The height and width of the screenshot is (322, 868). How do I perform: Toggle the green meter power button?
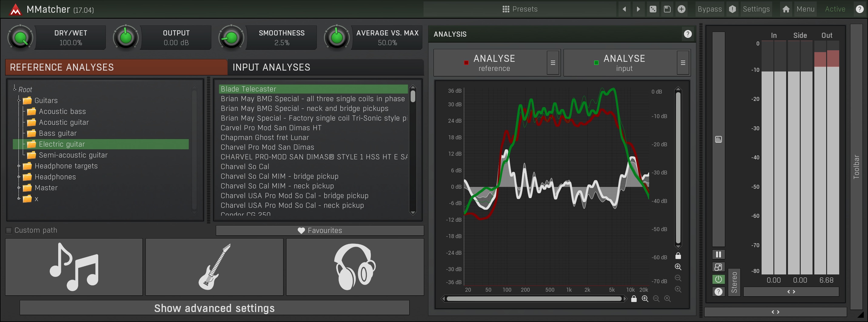pyautogui.click(x=718, y=279)
